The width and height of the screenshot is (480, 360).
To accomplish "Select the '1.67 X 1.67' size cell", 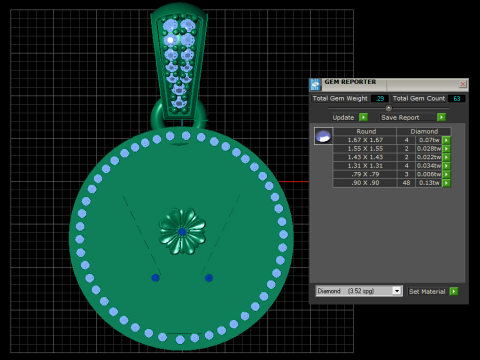I will click(365, 140).
